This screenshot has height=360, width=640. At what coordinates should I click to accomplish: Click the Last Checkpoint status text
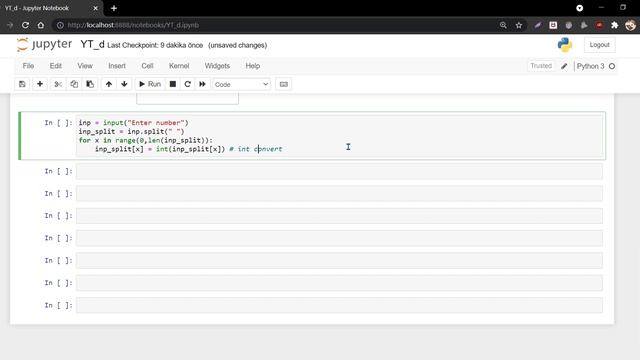point(155,45)
